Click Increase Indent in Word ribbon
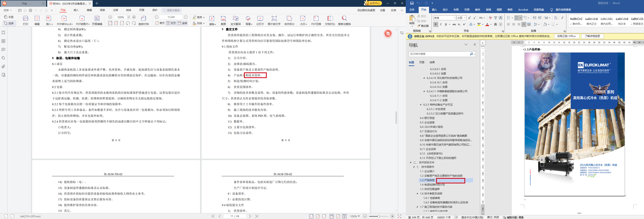The height and width of the screenshot is (219, 644). point(540,18)
